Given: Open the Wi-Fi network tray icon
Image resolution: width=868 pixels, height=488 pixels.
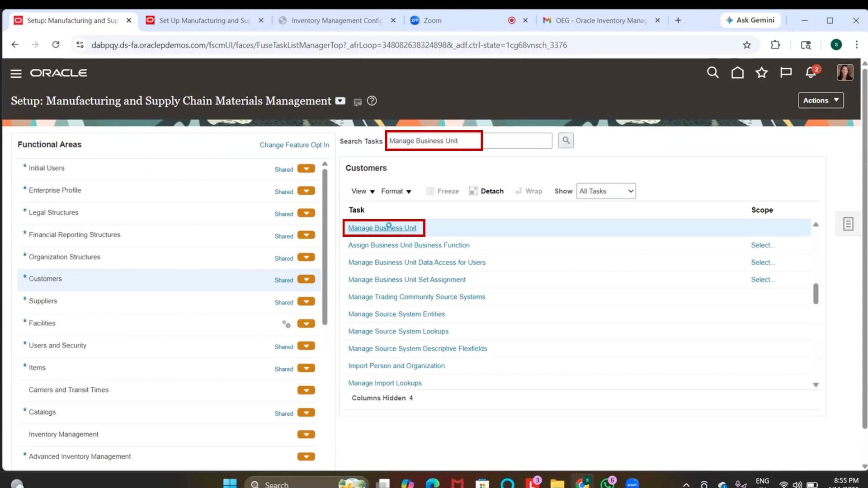Looking at the screenshot, I should [783, 485].
